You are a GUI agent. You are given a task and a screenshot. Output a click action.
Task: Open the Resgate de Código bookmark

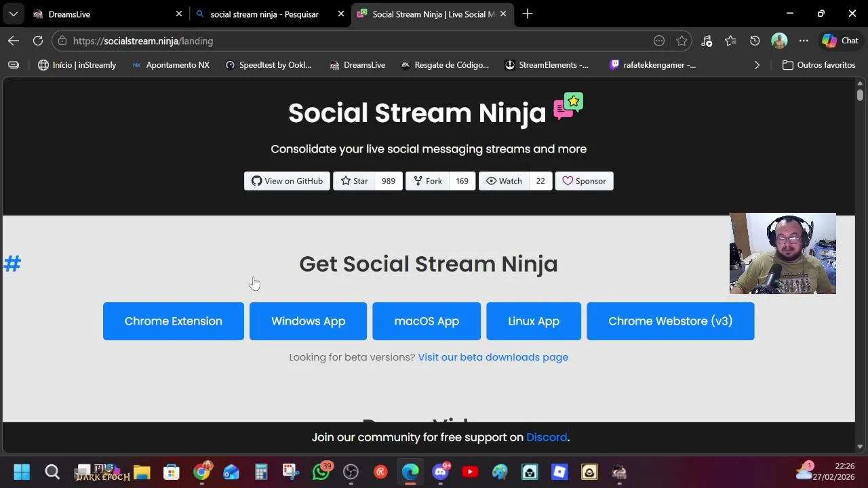click(445, 65)
